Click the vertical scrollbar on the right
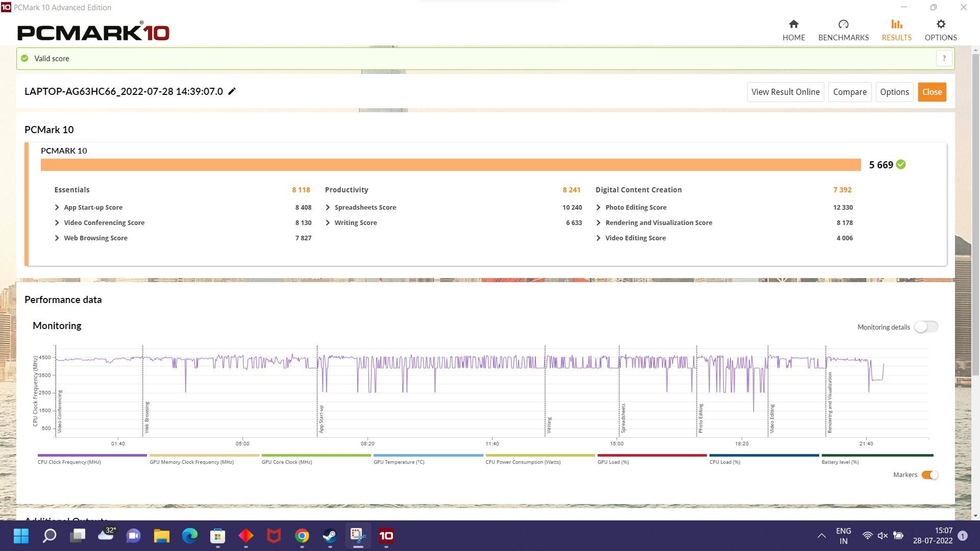This screenshot has width=980, height=551. tap(975, 214)
